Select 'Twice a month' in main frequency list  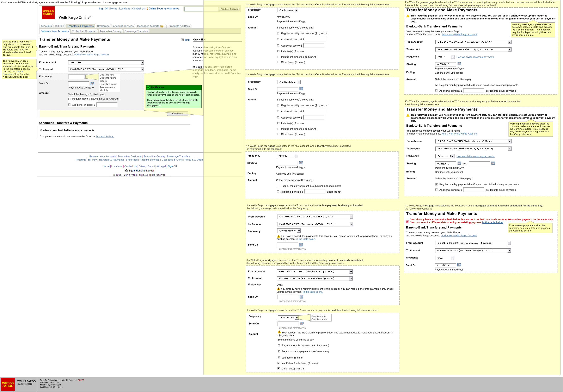[107, 87]
